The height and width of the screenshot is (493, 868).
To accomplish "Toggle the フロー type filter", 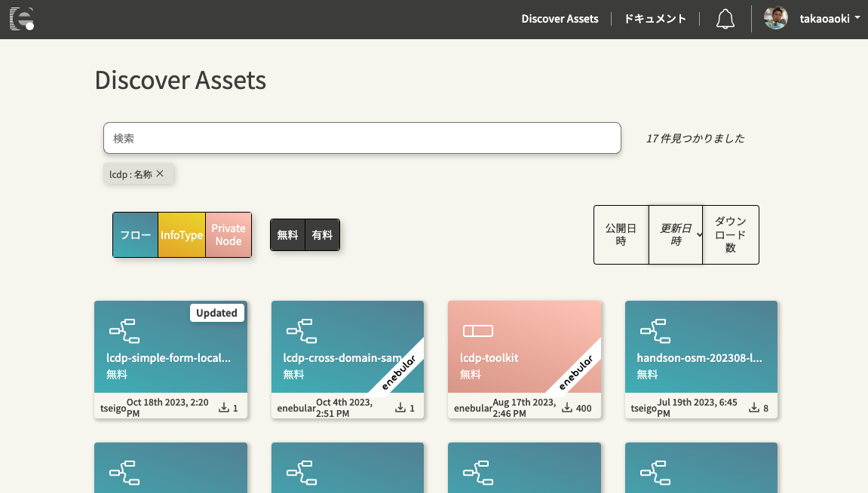I will pos(136,235).
